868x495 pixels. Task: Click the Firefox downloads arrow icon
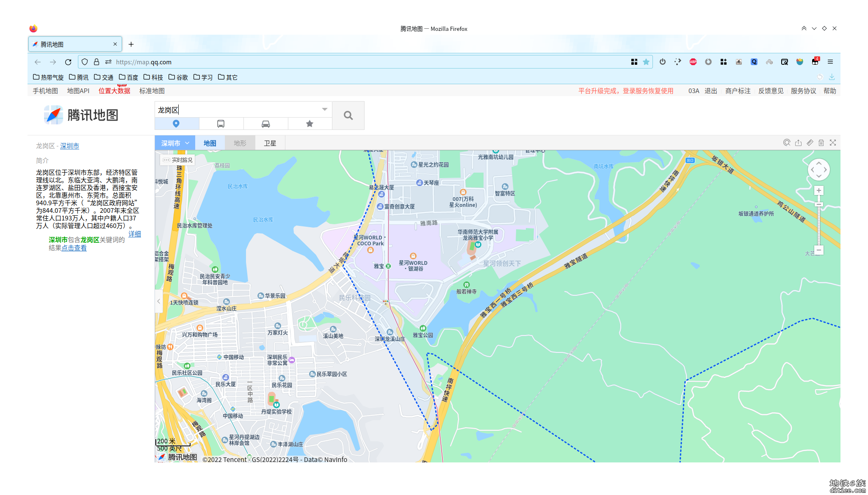click(x=832, y=77)
